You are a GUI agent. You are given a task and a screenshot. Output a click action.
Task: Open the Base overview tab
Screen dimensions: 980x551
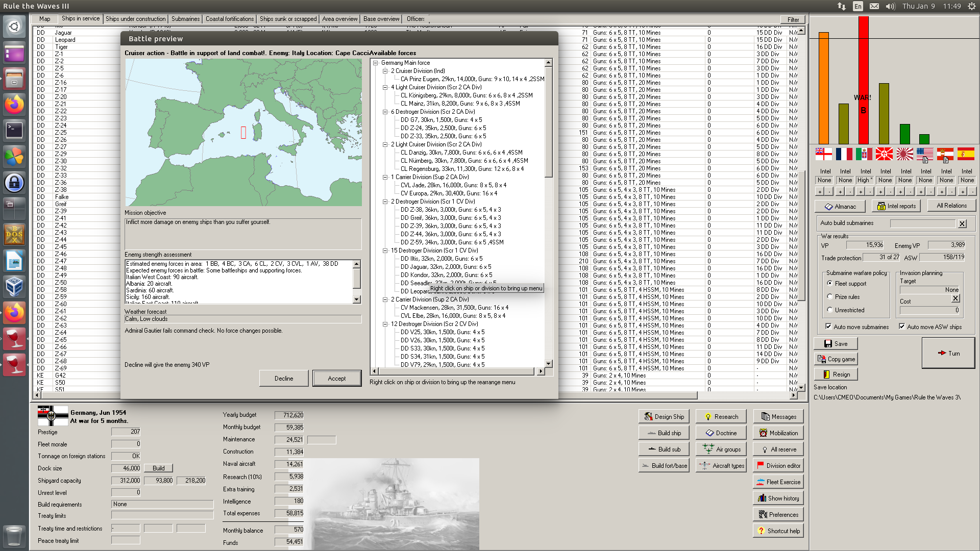click(381, 19)
